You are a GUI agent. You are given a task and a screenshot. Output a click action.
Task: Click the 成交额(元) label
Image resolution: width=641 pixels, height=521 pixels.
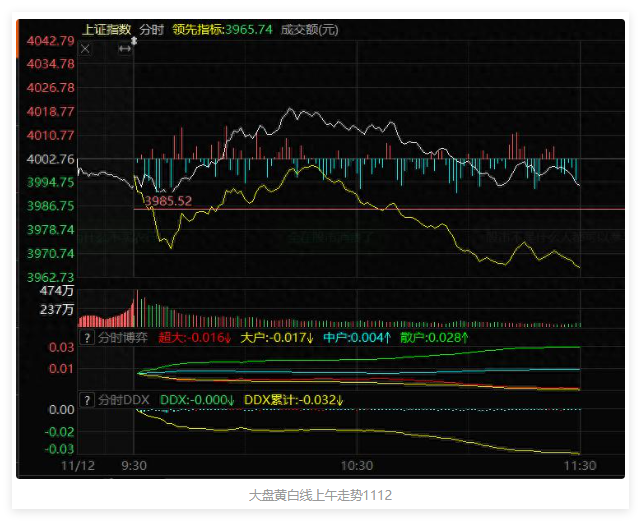coord(309,29)
